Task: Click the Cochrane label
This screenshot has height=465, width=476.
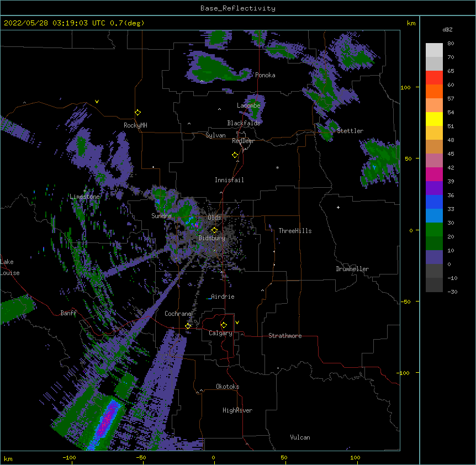Action: point(178,314)
